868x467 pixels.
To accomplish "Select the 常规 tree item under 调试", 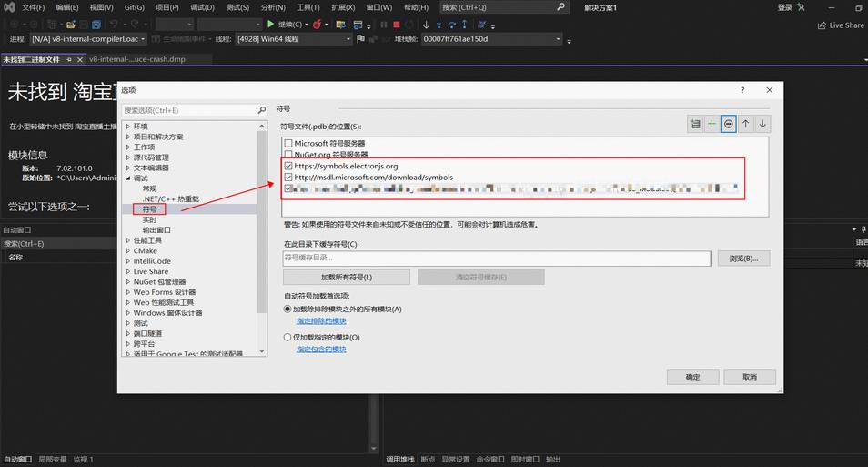I will pos(149,189).
